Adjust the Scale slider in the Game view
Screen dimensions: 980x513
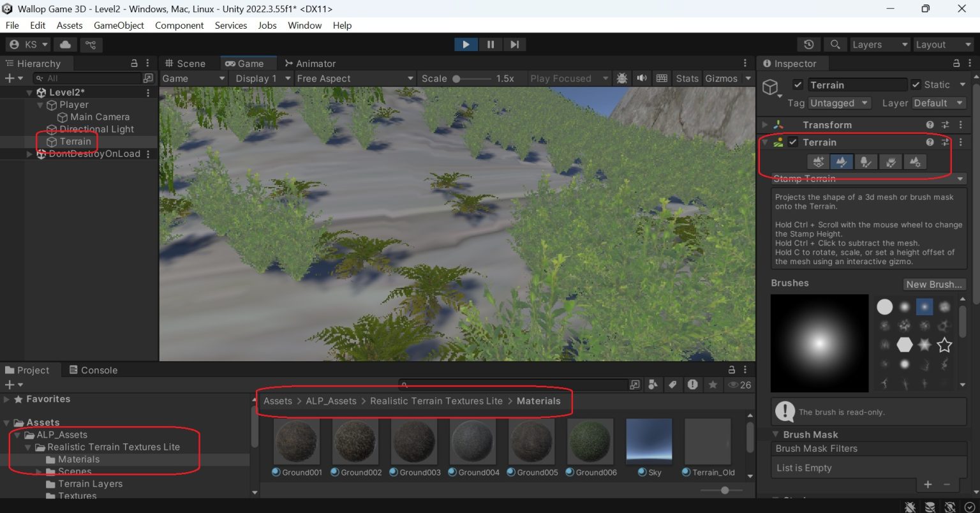pyautogui.click(x=457, y=78)
